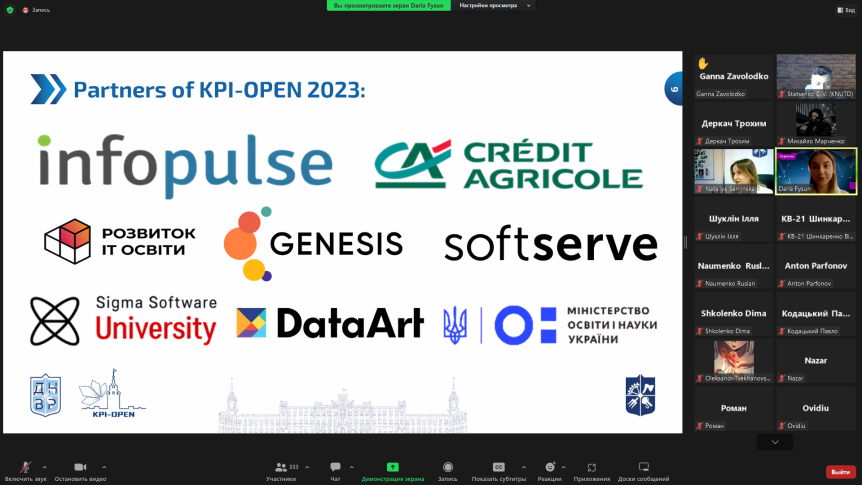
Task: Click the blue slide number 6 badge
Action: click(x=673, y=89)
